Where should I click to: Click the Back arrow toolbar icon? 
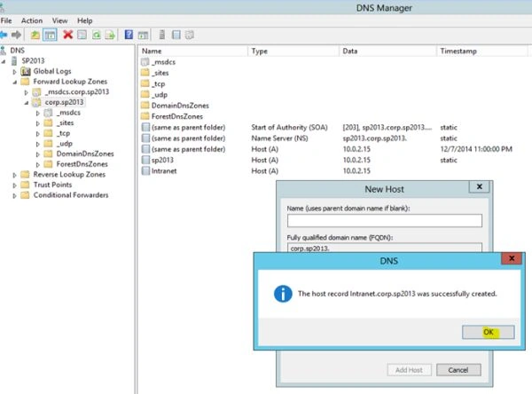[x=4, y=35]
